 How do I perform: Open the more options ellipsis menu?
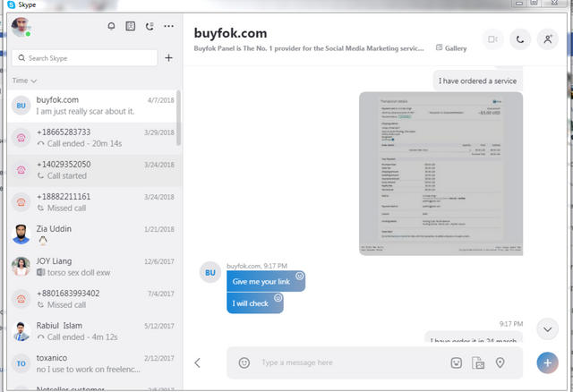(169, 26)
